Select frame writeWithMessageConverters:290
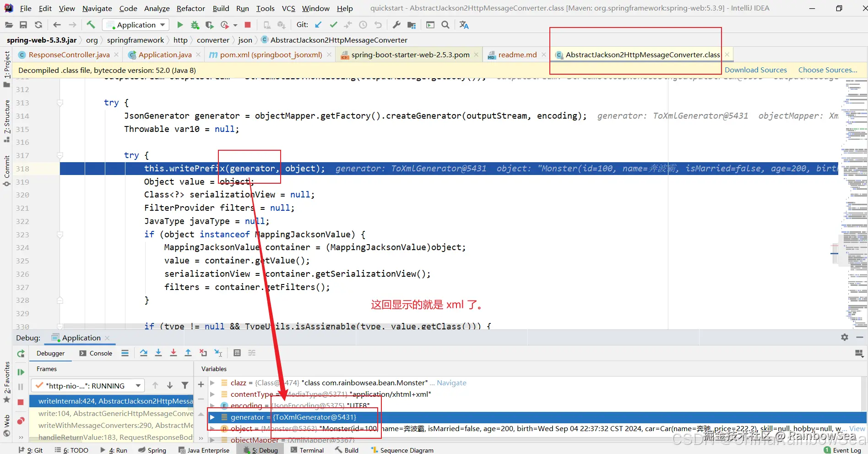 point(111,425)
